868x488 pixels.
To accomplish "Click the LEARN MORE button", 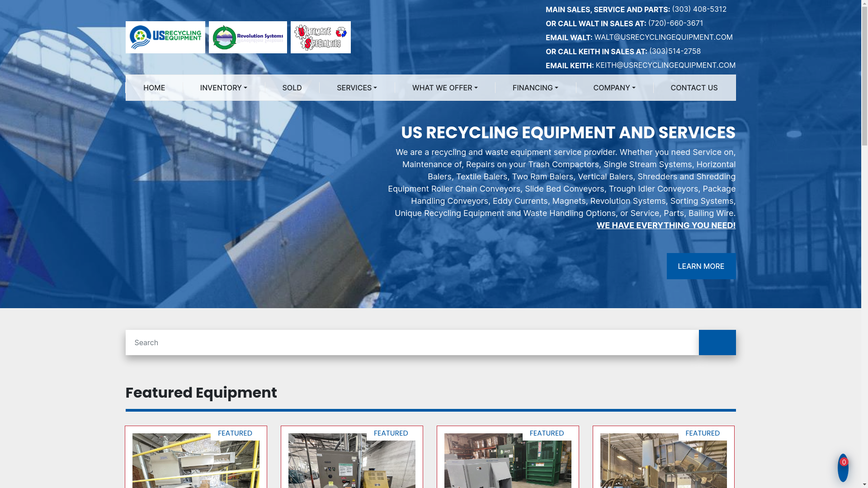I will [701, 266].
